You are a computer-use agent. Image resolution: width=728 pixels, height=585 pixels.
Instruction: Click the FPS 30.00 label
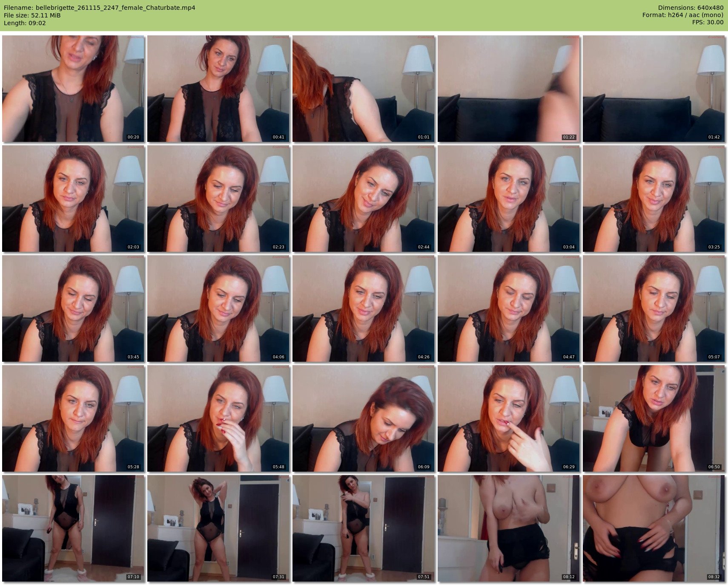coord(708,22)
